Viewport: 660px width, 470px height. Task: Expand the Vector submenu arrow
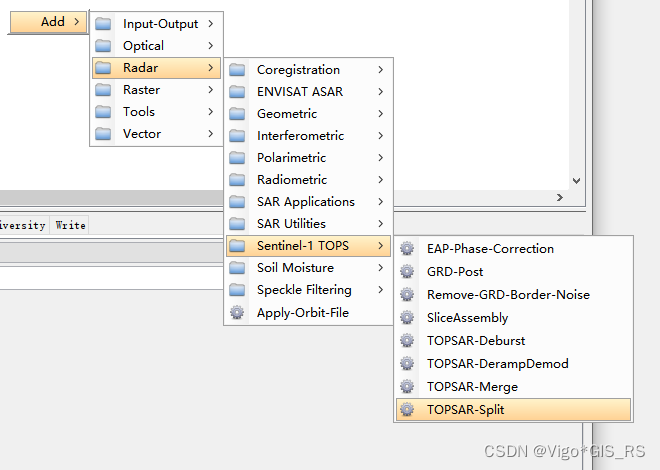coord(210,133)
